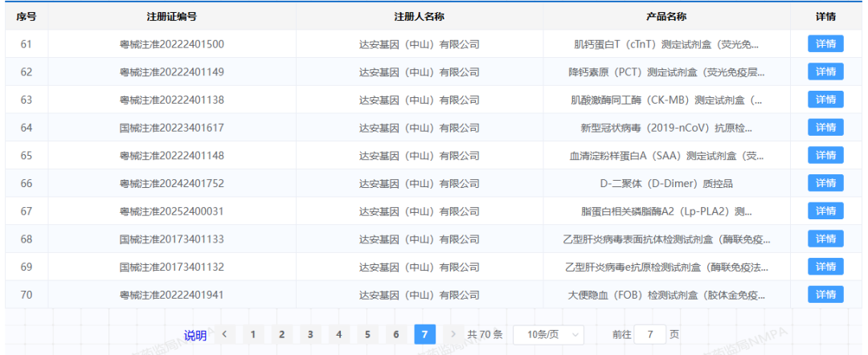Click product name 乙型肝炎病毒e抗原检测试剂盒
This screenshot has width=868, height=355.
pos(666,267)
